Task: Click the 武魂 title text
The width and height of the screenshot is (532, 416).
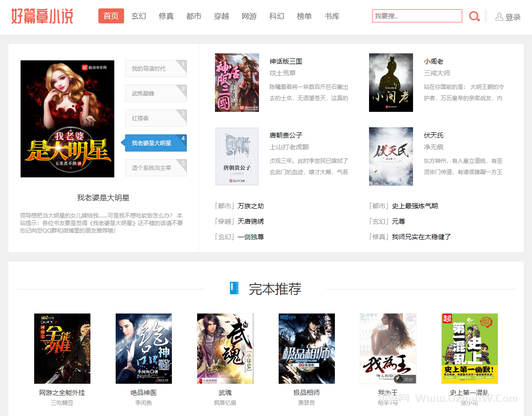Action: tap(225, 393)
